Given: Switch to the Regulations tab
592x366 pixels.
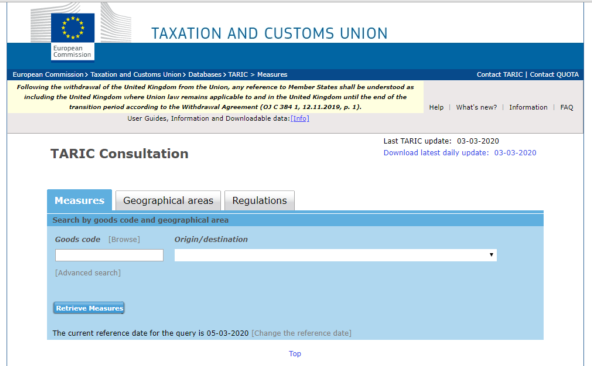Looking at the screenshot, I should [259, 200].
